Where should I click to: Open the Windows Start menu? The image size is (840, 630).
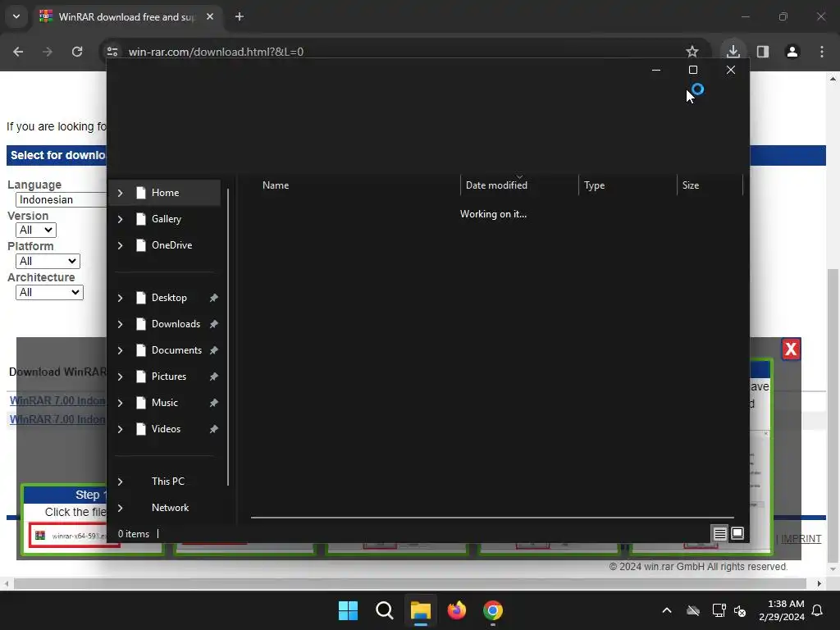point(348,610)
